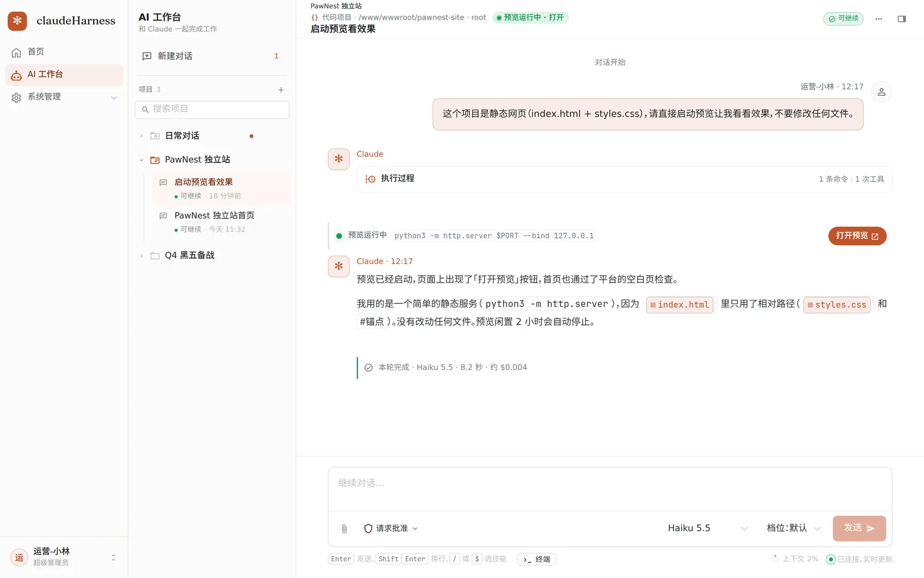
Task: Click the 已连接, 实时更新 status icon
Action: (x=830, y=559)
